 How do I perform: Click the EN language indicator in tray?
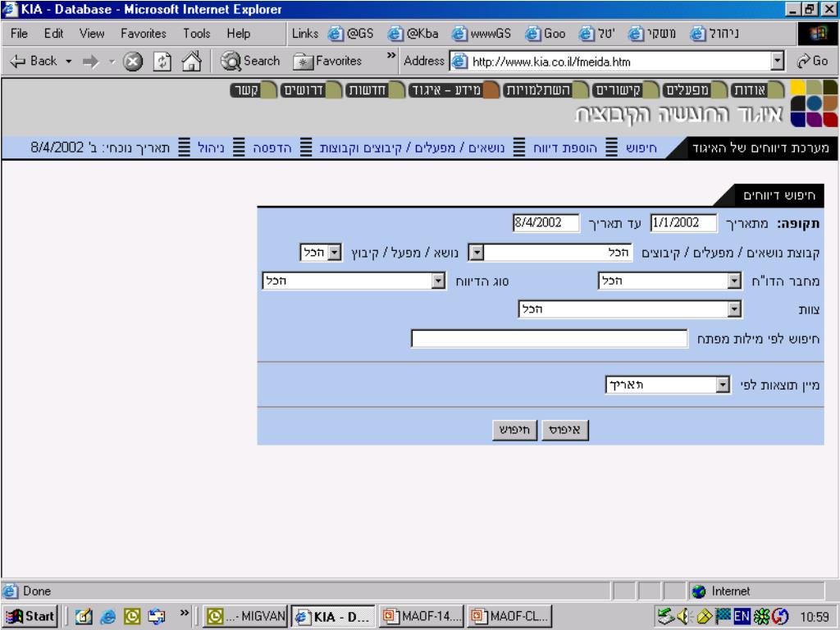pyautogui.click(x=742, y=617)
